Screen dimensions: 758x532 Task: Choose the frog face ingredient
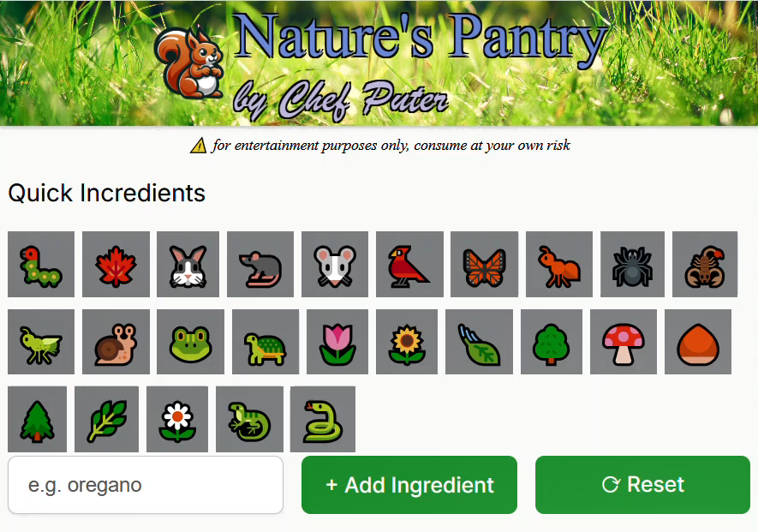pyautogui.click(x=190, y=342)
